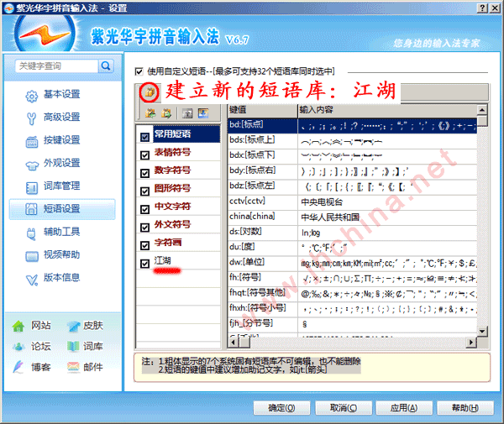
Task: Click the import phrase library icon
Action: point(150,113)
